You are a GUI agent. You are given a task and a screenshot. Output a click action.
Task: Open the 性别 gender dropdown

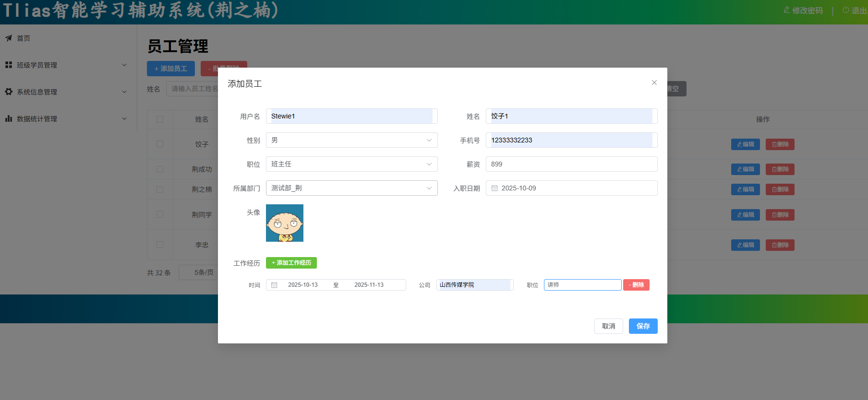[351, 140]
